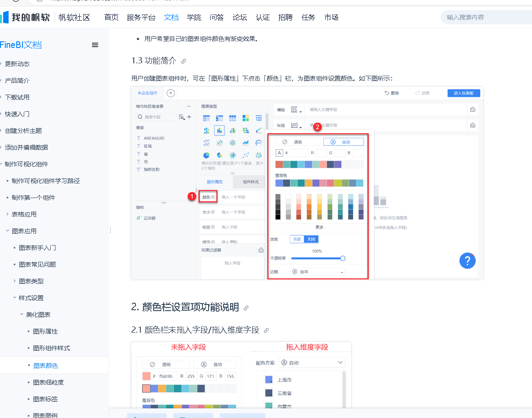Open the 配色方案 自动 dropdown
The height and width of the screenshot is (418, 532).
click(312, 363)
